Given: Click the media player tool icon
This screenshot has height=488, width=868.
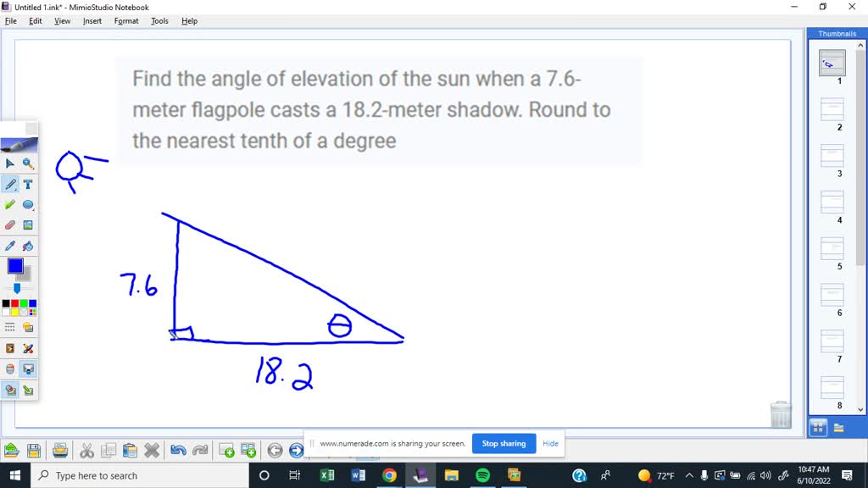Looking at the screenshot, I should [10, 348].
